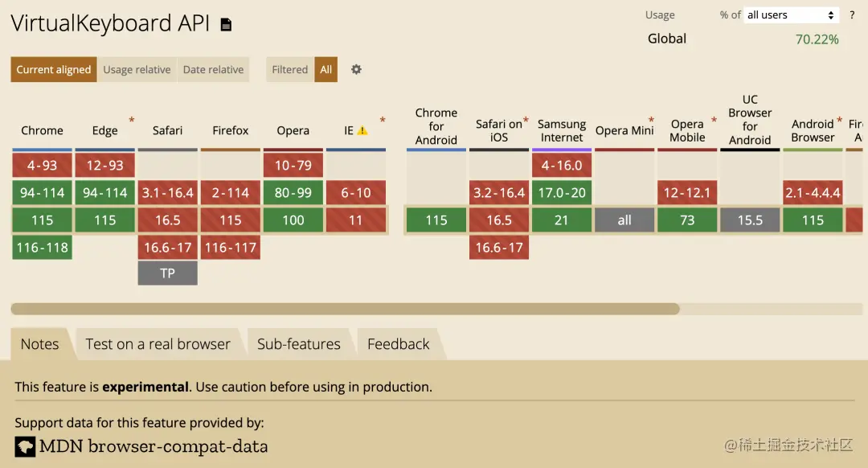Click the Firefox 2-114 version cell

pos(231,193)
